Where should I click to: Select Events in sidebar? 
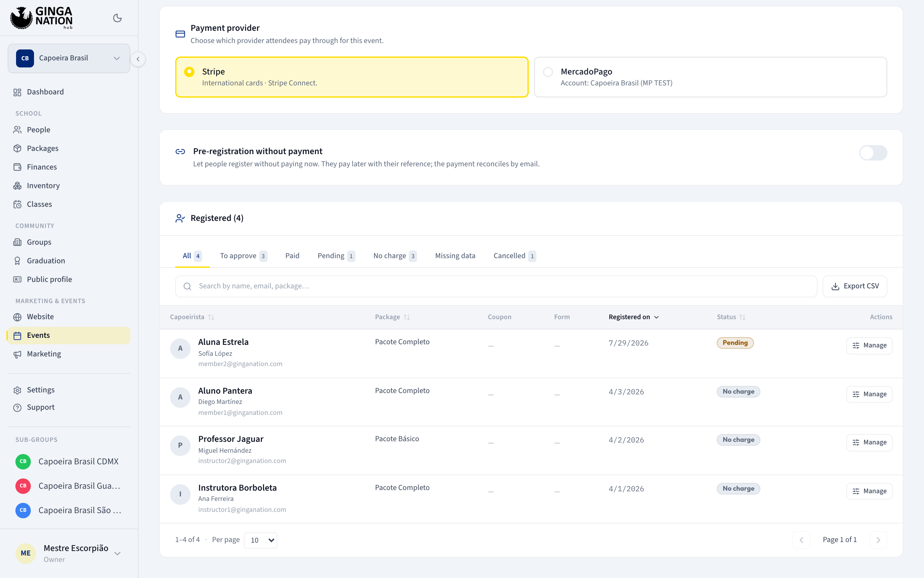point(69,335)
